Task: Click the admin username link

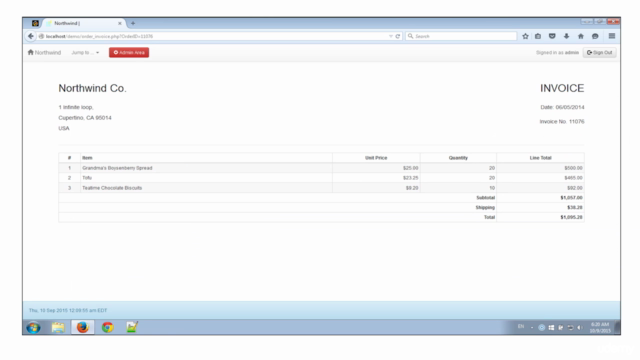Action: (572, 53)
